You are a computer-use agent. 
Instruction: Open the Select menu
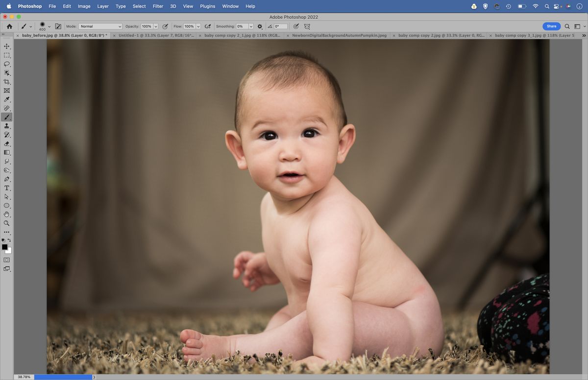coord(139,6)
